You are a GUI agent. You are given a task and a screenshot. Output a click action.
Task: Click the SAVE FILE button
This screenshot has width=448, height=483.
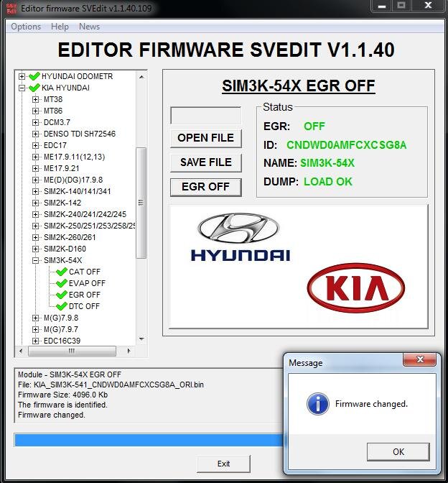click(206, 162)
